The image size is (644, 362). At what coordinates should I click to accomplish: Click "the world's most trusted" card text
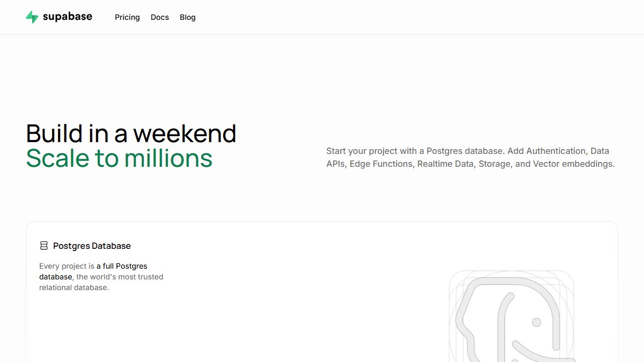(120, 277)
